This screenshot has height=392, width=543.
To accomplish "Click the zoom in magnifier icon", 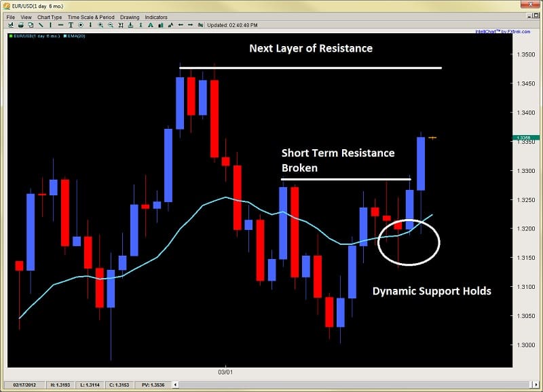I will click(x=100, y=25).
